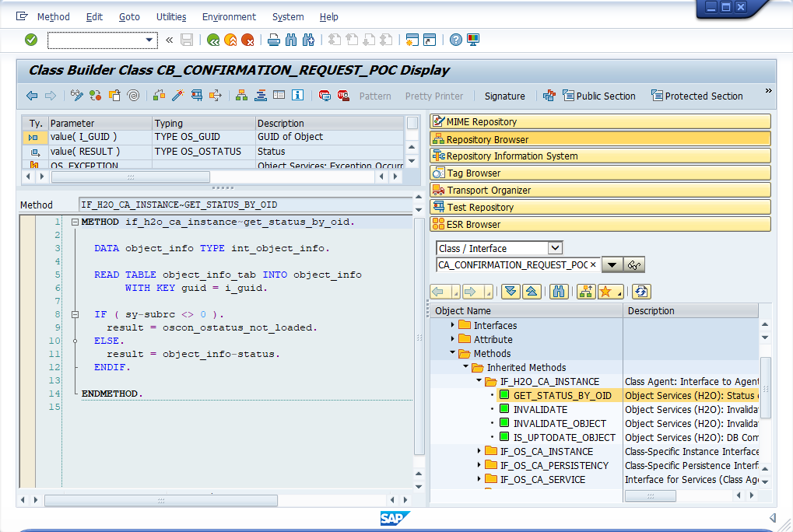793x532 pixels.
Task: Activate the method with the magic wand icon
Action: click(177, 95)
